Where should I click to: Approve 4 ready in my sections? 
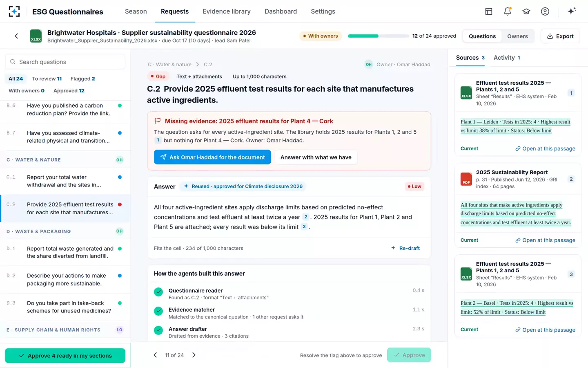coord(65,356)
